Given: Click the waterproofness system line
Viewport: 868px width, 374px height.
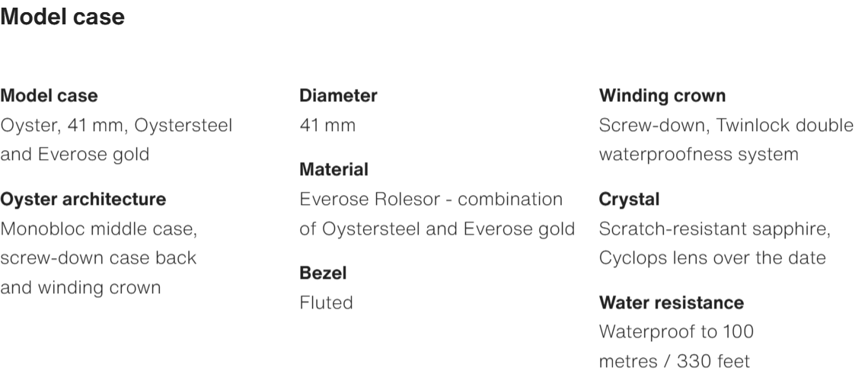Looking at the screenshot, I should point(699,154).
